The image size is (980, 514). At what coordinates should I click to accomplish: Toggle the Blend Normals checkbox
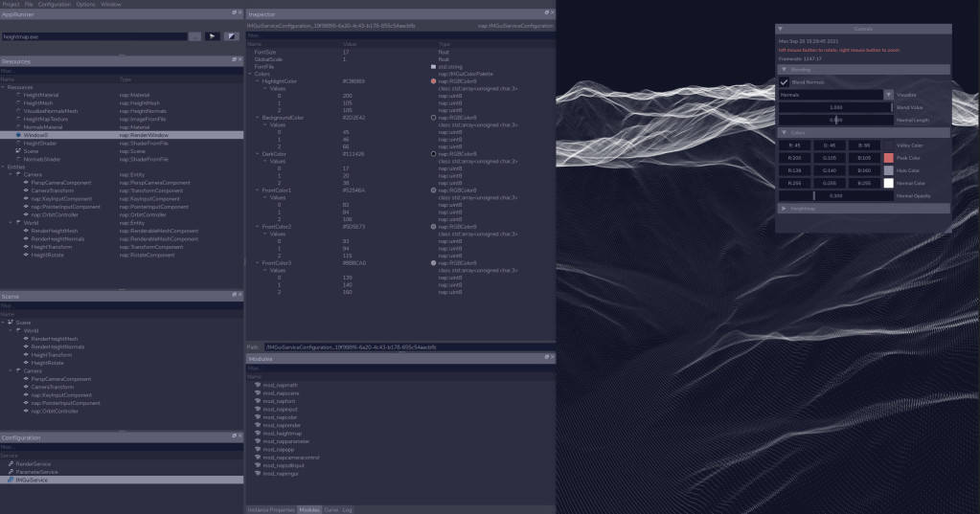tap(785, 82)
